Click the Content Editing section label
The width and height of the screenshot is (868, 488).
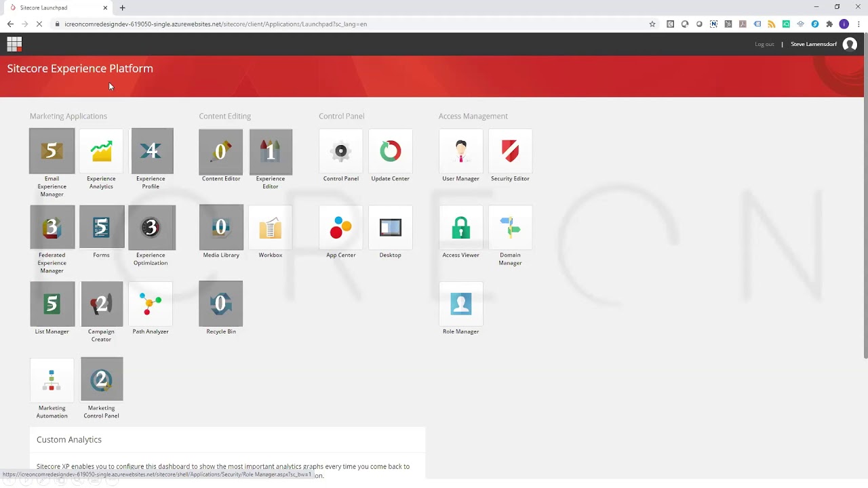(x=225, y=116)
